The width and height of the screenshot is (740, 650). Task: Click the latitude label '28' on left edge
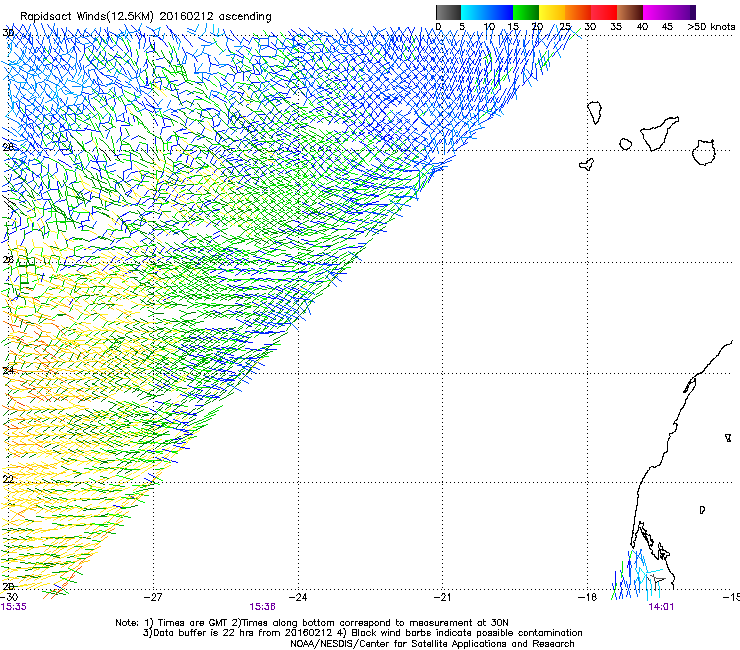pyautogui.click(x=8, y=147)
